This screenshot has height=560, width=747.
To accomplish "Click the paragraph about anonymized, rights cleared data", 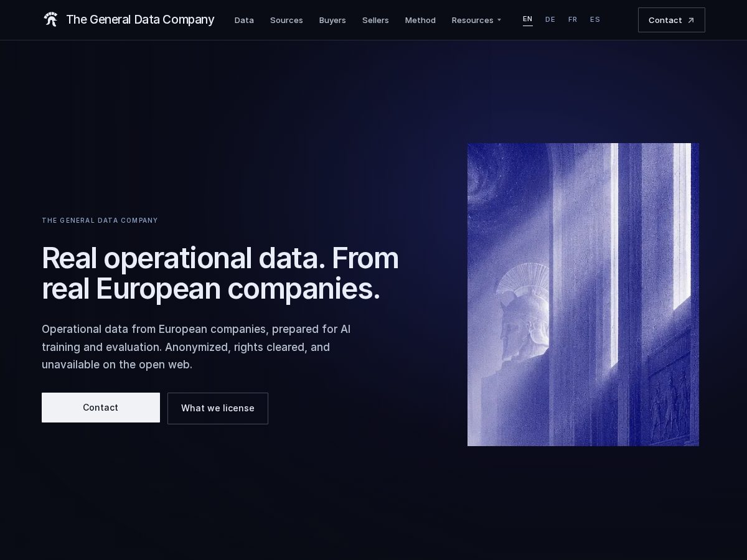I will click(196, 347).
